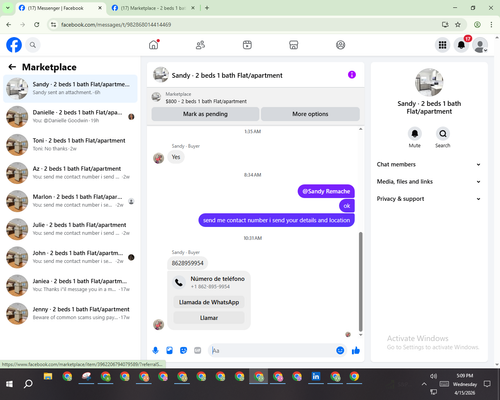500x400 pixels.
Task: Open the Groups icon in top navigation
Action: [x=340, y=45]
